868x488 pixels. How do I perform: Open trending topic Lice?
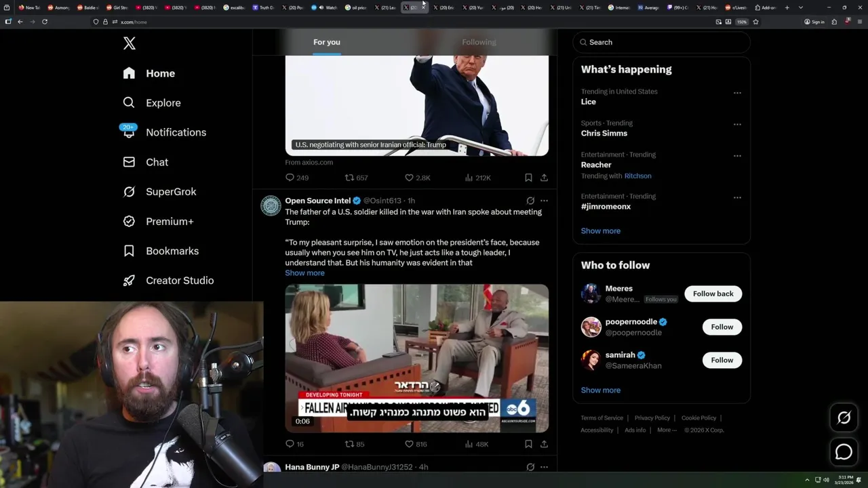589,102
